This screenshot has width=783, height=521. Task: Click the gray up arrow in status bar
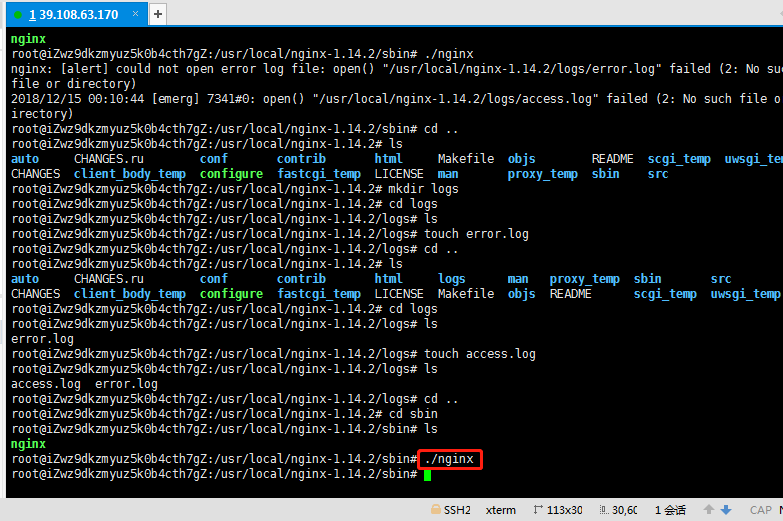coord(709,510)
